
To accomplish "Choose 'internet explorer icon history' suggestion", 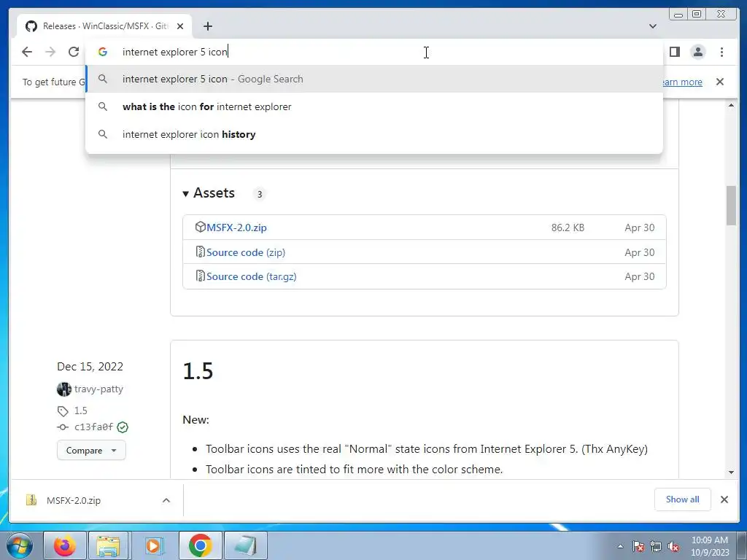I will click(374, 134).
